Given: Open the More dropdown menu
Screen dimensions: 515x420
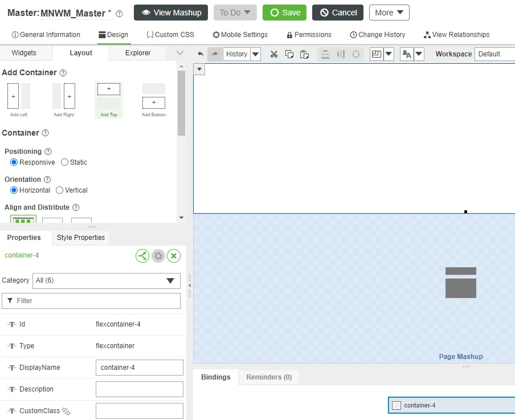Looking at the screenshot, I should tap(389, 13).
